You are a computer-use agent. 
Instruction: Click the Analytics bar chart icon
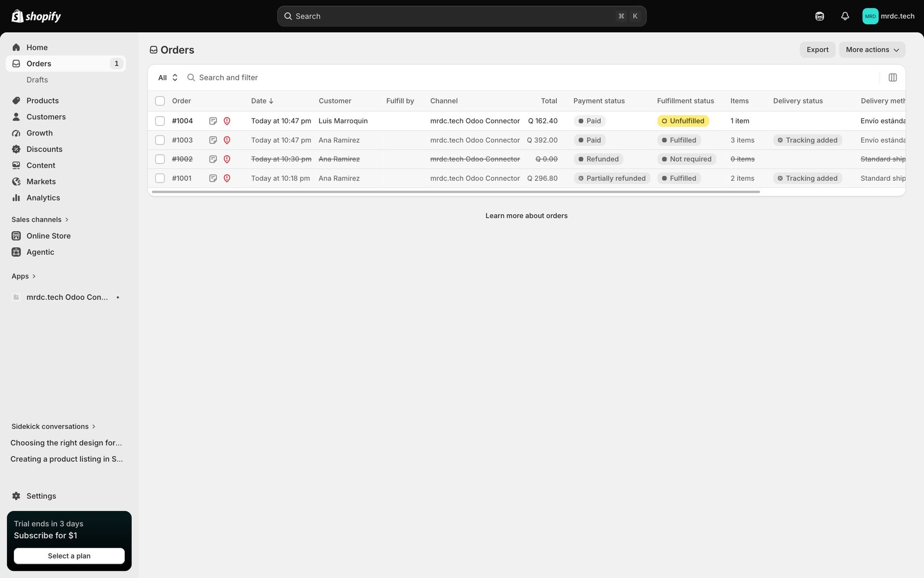(x=16, y=197)
